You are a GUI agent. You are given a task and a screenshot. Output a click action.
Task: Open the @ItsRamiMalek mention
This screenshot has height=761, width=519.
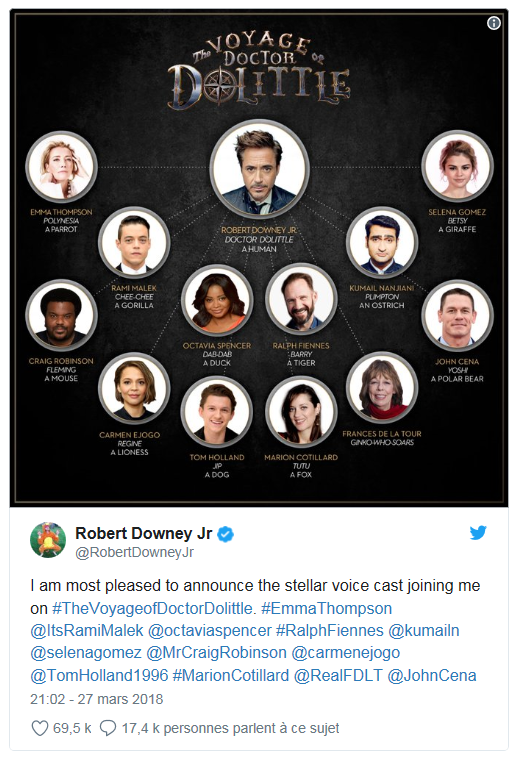[x=87, y=630]
